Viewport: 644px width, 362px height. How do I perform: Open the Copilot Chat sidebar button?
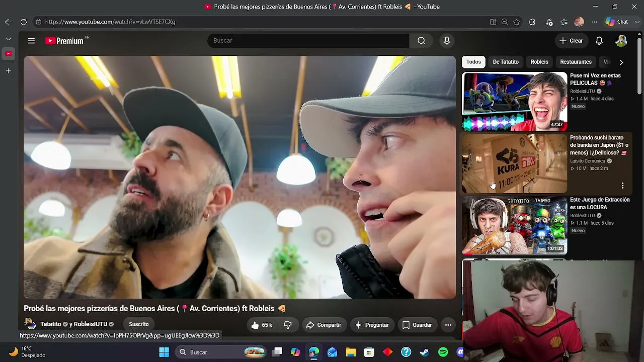(617, 22)
